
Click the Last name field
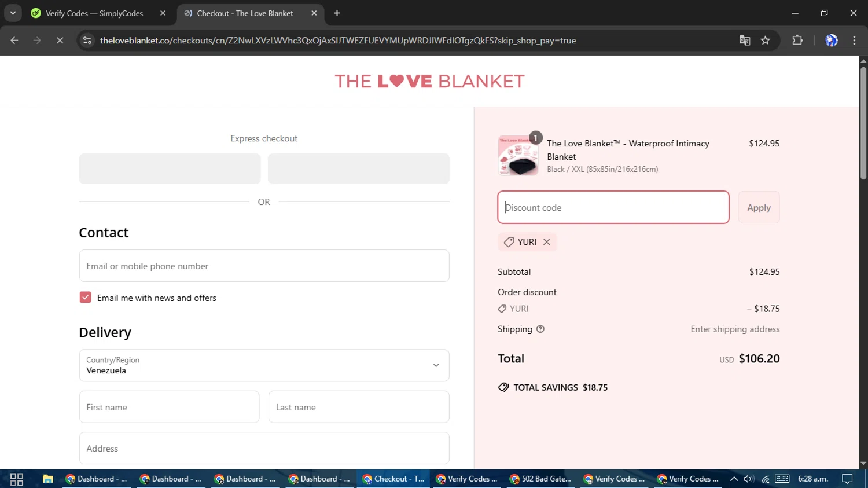[359, 407]
